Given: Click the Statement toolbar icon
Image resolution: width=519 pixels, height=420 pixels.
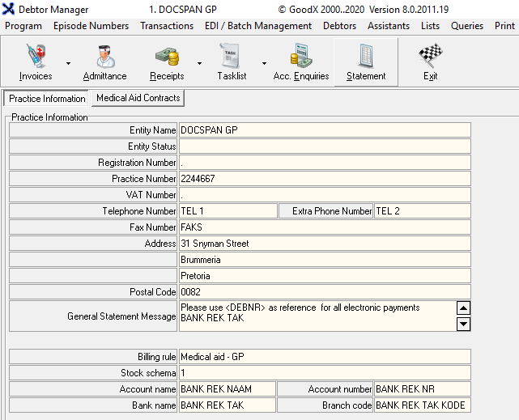Looking at the screenshot, I should pos(366,58).
